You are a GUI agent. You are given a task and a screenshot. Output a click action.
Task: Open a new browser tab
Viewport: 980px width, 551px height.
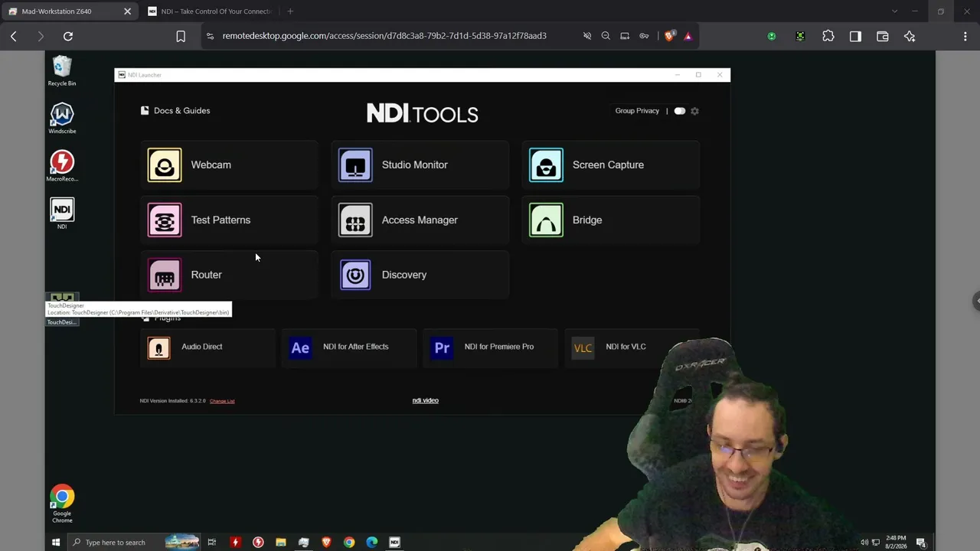point(290,11)
